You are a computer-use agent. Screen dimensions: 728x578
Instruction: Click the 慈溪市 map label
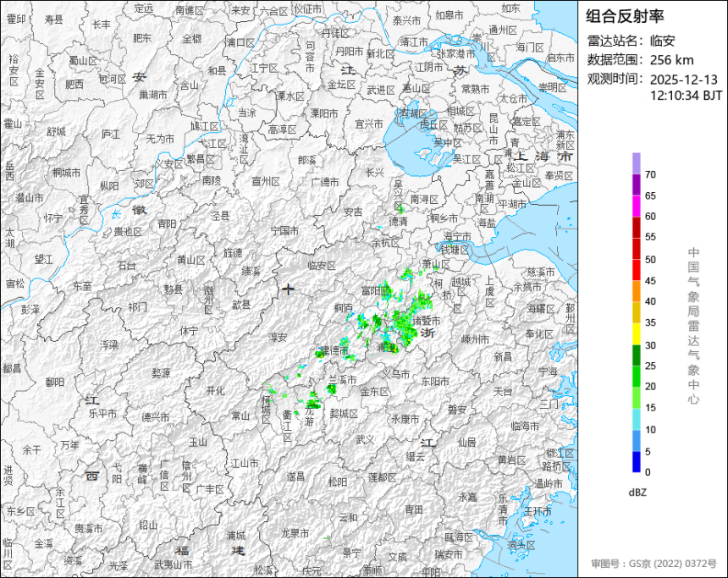541,272
